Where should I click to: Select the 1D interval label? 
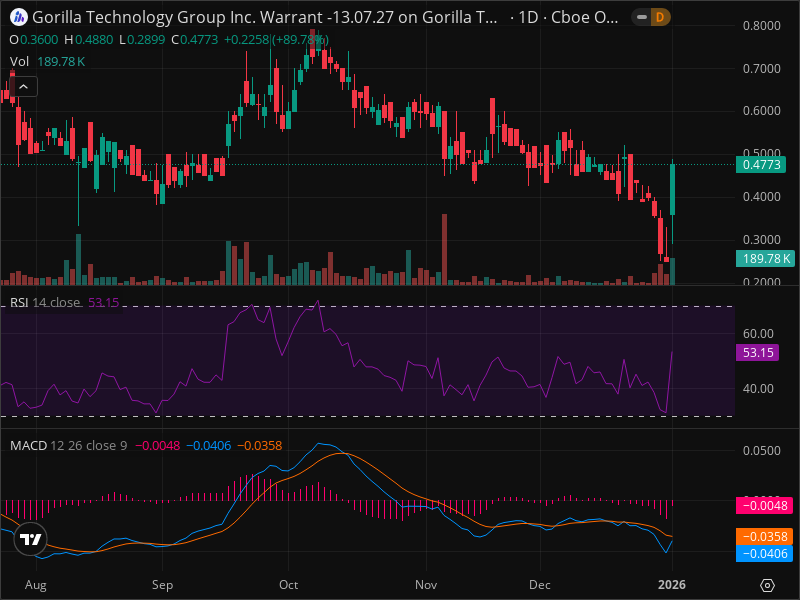point(528,17)
